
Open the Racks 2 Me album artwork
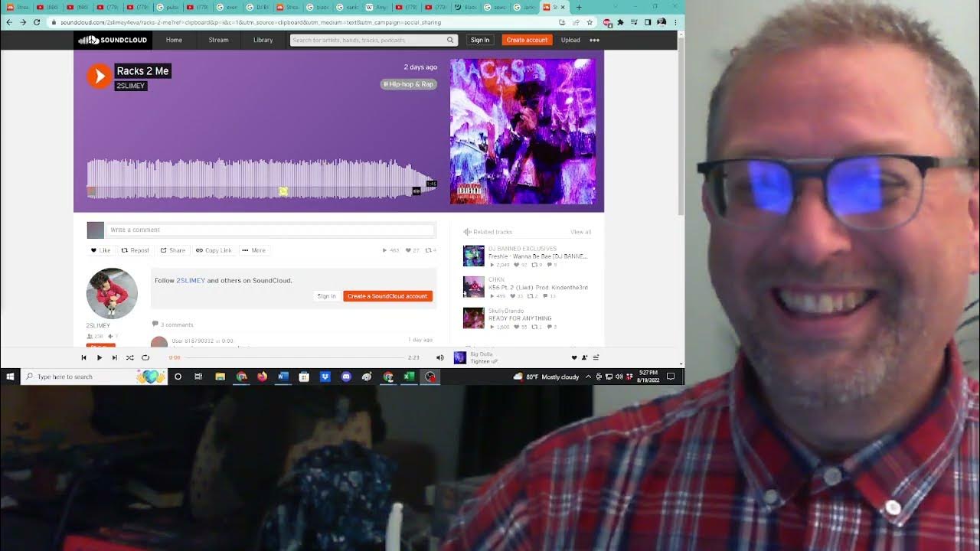522,132
